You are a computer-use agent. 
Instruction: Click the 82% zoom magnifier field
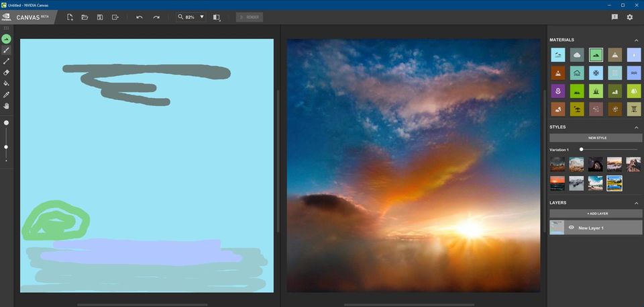(191, 17)
